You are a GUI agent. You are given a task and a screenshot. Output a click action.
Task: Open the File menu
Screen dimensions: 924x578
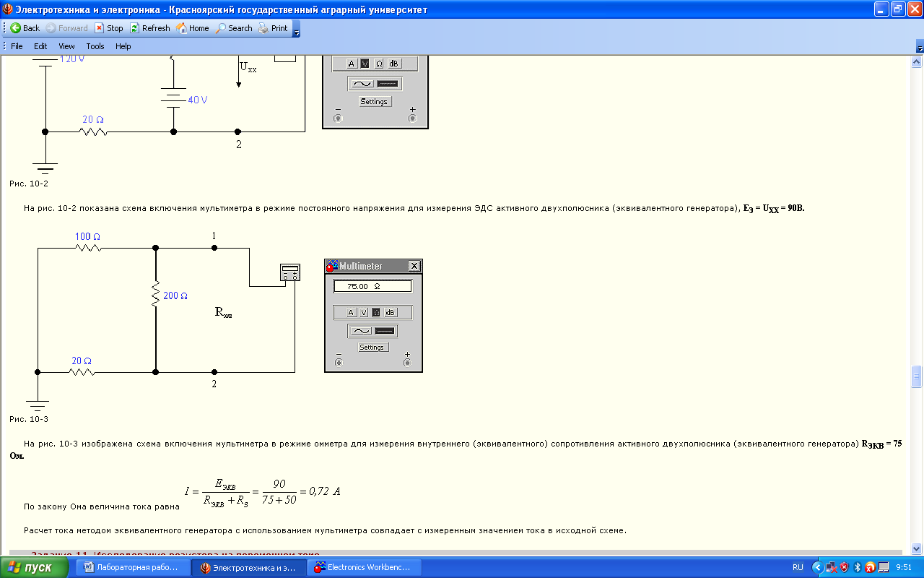click(17, 46)
